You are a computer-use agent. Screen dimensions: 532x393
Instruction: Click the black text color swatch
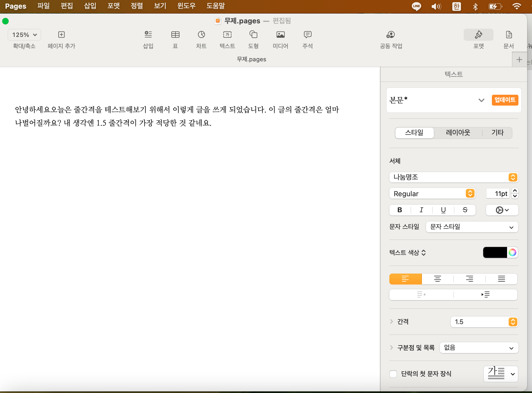(x=495, y=252)
